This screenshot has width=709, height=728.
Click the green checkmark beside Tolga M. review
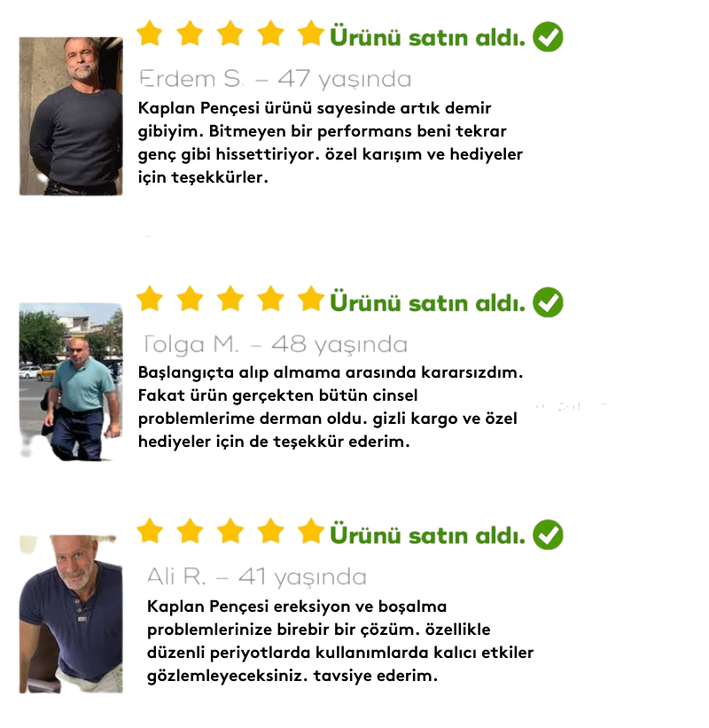click(x=548, y=302)
